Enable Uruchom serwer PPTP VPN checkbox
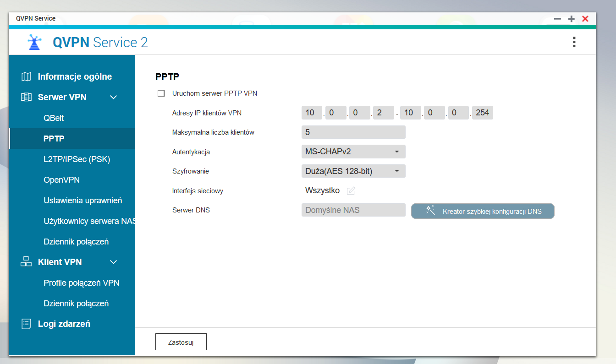This screenshot has height=364, width=616. [161, 93]
